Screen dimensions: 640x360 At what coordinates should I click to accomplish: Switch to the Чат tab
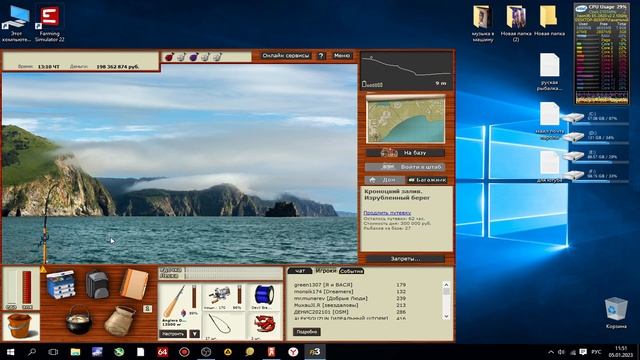tap(300, 271)
